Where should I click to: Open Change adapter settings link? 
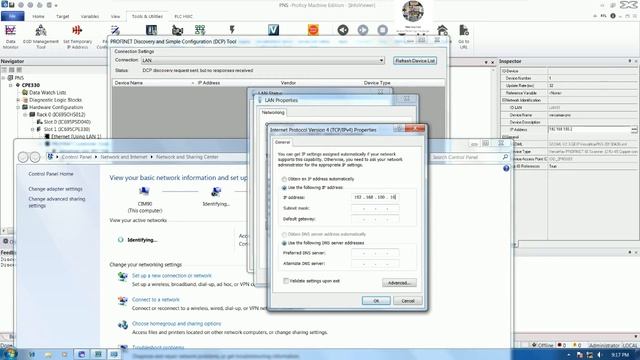click(56, 189)
